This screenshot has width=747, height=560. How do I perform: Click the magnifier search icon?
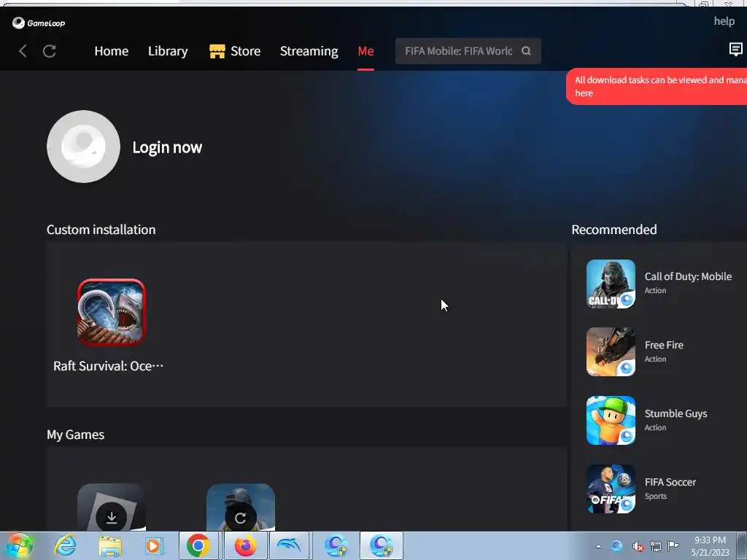[x=526, y=51]
